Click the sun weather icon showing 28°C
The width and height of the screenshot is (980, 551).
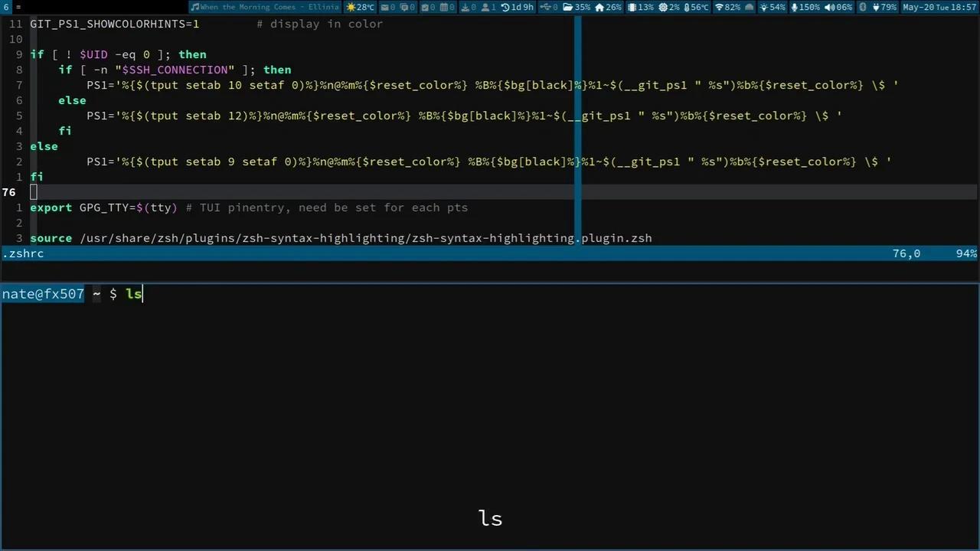click(351, 7)
